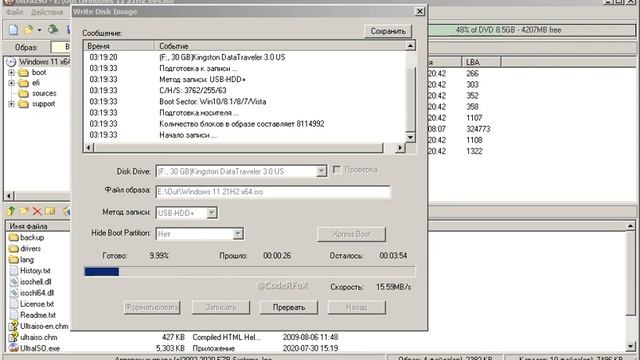640x360 pixels.
Task: Select the support folder icon in tree
Action: point(24,104)
